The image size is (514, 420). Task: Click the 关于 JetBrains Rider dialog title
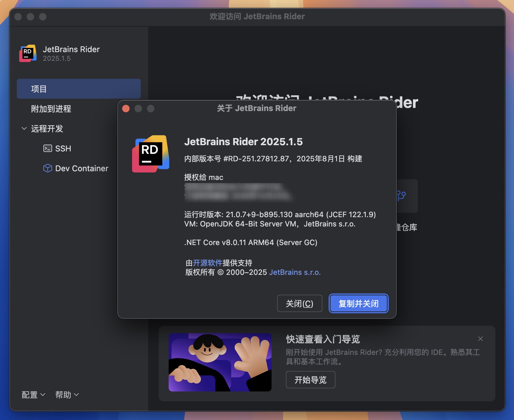[257, 108]
